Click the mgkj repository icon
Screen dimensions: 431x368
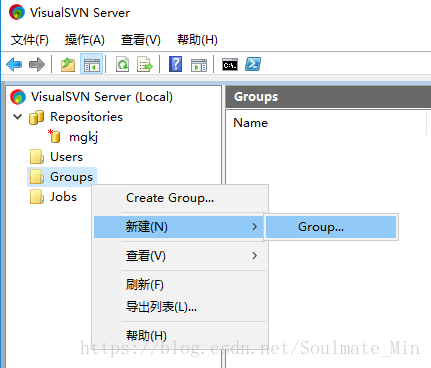click(54, 136)
